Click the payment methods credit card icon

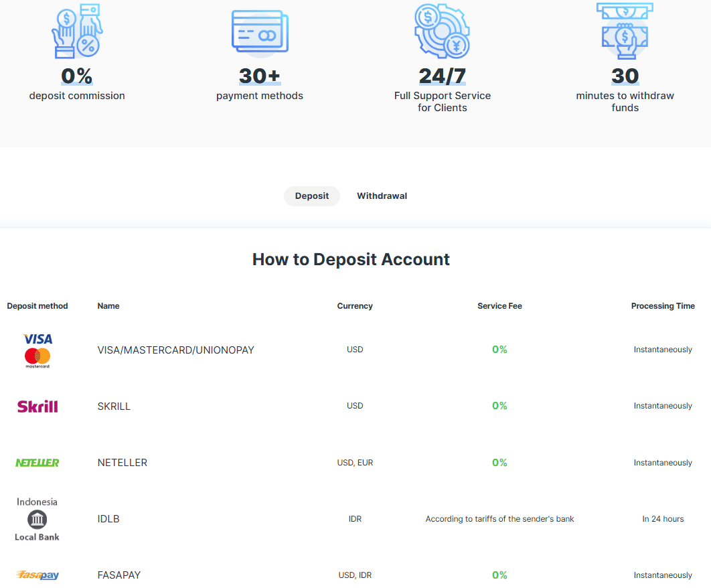pos(260,31)
